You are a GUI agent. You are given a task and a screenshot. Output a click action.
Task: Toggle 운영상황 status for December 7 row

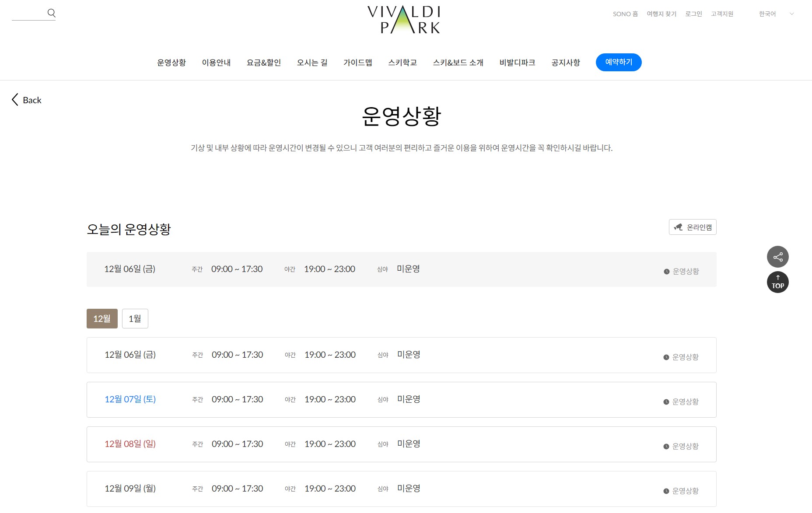pyautogui.click(x=681, y=401)
